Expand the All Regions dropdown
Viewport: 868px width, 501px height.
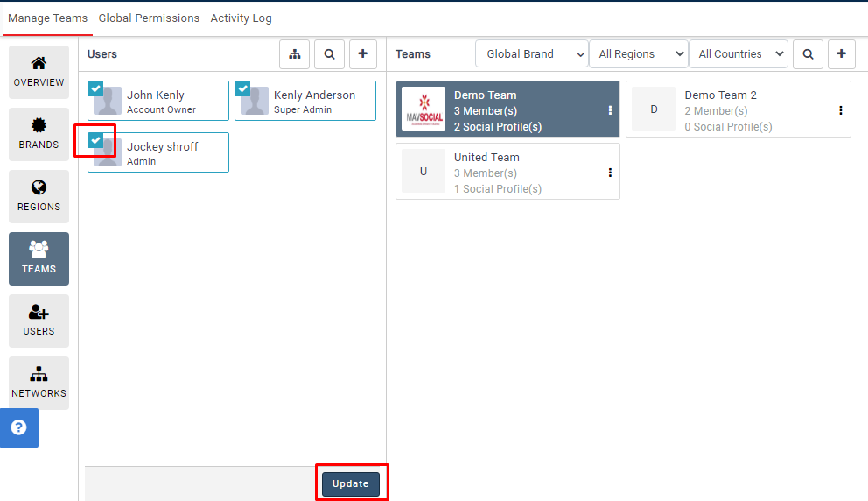[639, 54]
